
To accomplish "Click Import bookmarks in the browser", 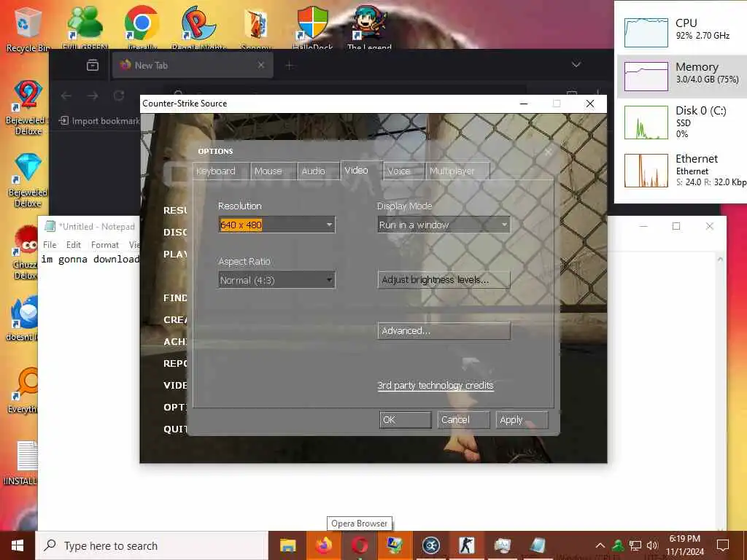I will pos(99,121).
